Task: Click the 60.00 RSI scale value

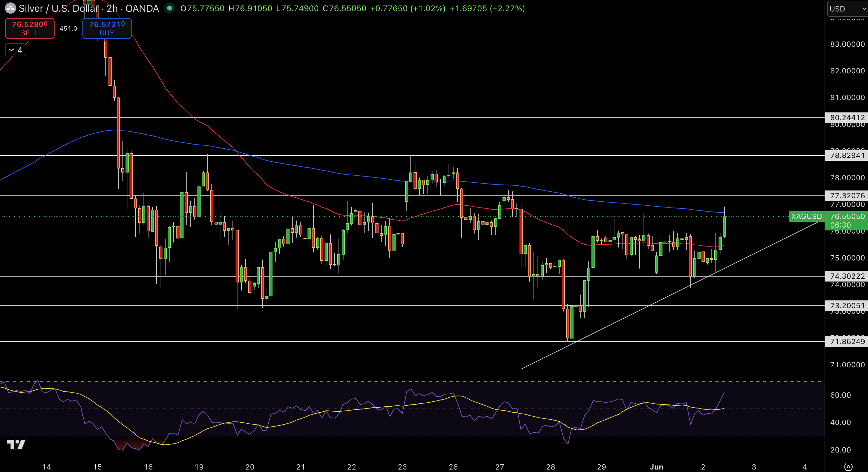Action: (840, 395)
